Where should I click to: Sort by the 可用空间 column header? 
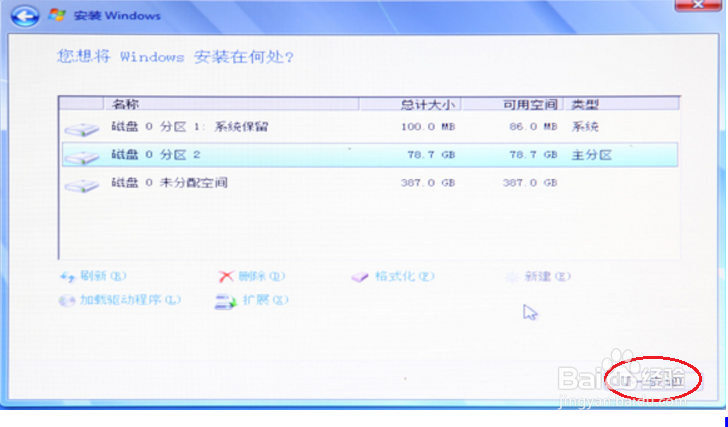click(x=513, y=104)
